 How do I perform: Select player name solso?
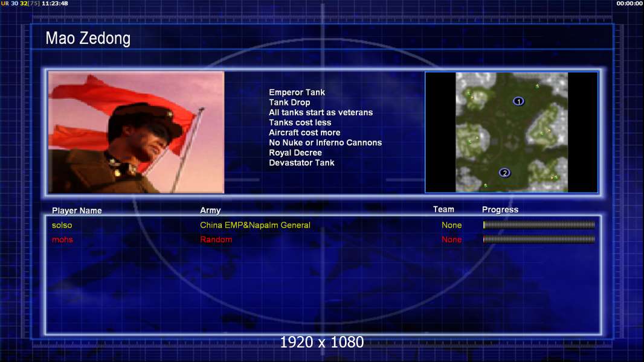[62, 225]
